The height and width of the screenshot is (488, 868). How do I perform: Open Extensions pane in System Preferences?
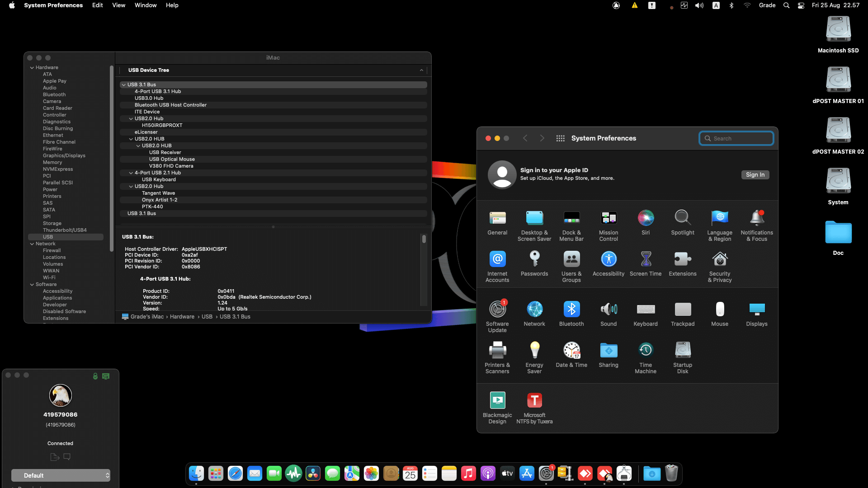click(683, 264)
